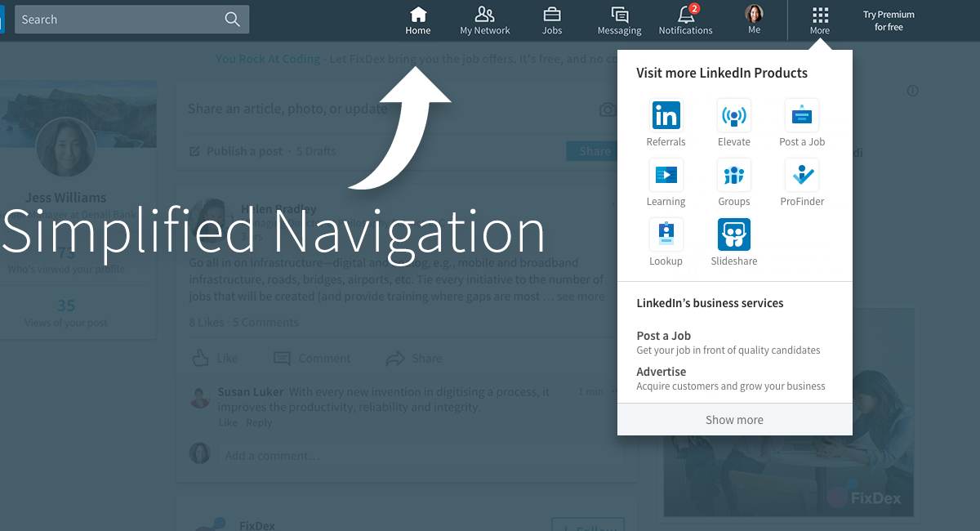
Task: Open Messaging from the top bar
Action: click(619, 21)
